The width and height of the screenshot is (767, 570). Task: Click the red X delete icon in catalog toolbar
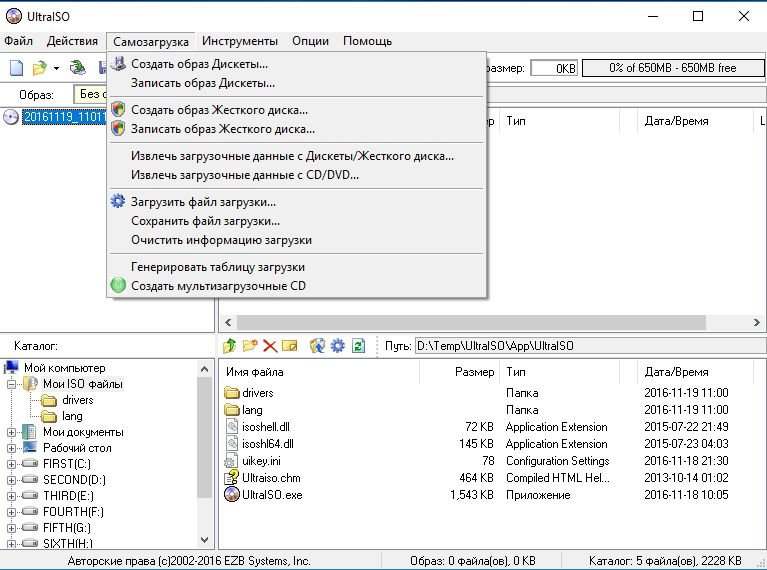point(270,346)
